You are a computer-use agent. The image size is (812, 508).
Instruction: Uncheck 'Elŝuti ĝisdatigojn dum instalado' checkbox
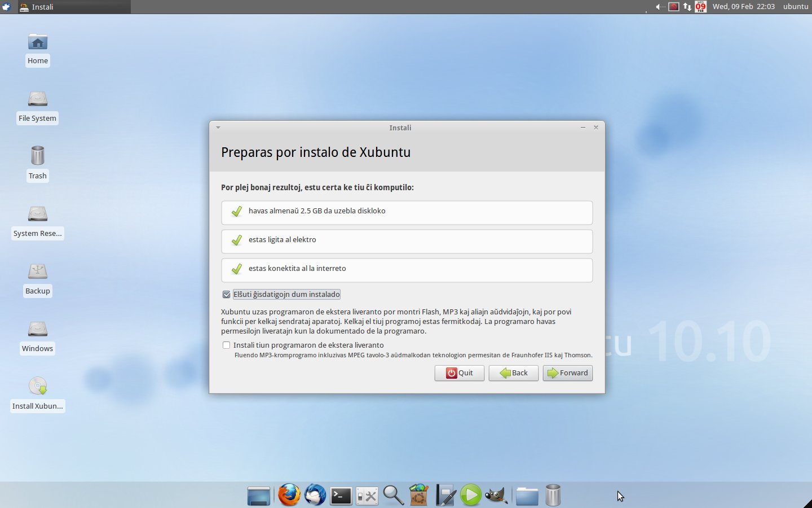[226, 295]
